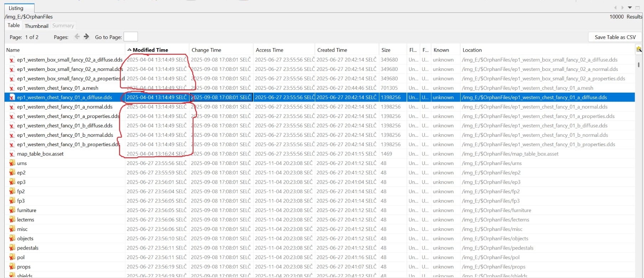Sort by the Location column header
The image size is (644, 278).
pos(547,50)
